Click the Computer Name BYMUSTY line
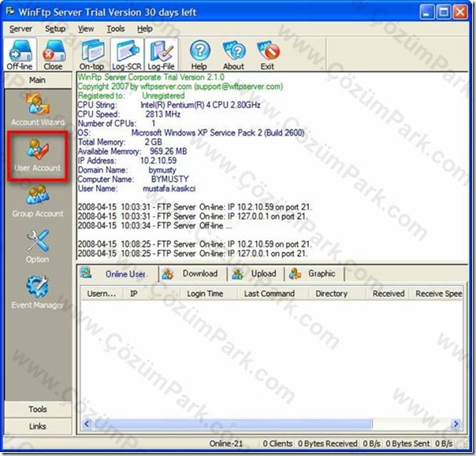Viewport: 476px width, 456px height. 133,180
